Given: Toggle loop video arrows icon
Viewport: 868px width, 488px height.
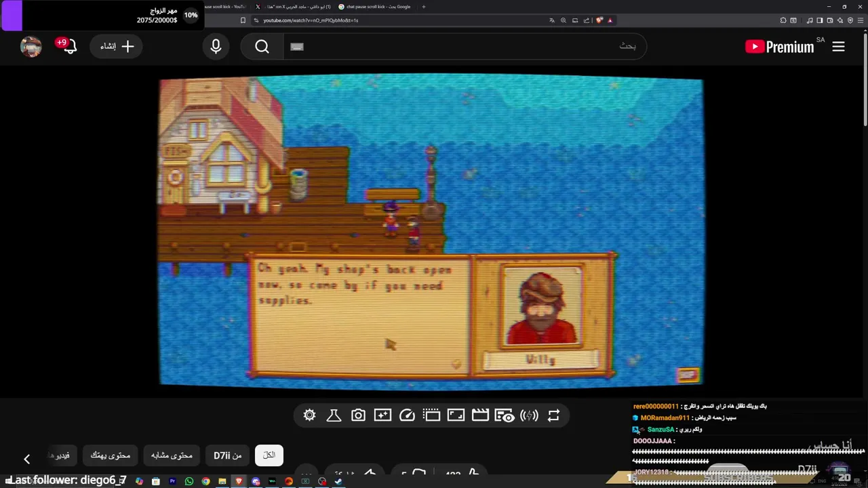Looking at the screenshot, I should click(553, 415).
